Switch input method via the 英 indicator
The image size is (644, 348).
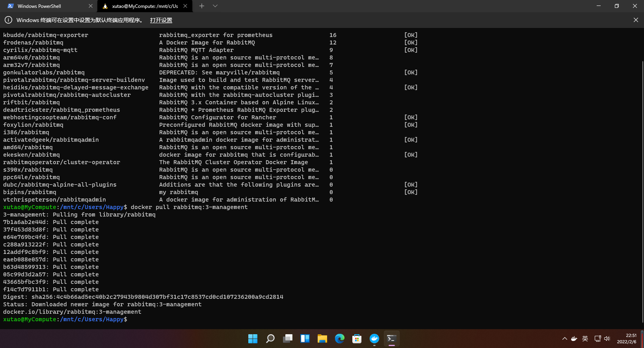click(585, 339)
